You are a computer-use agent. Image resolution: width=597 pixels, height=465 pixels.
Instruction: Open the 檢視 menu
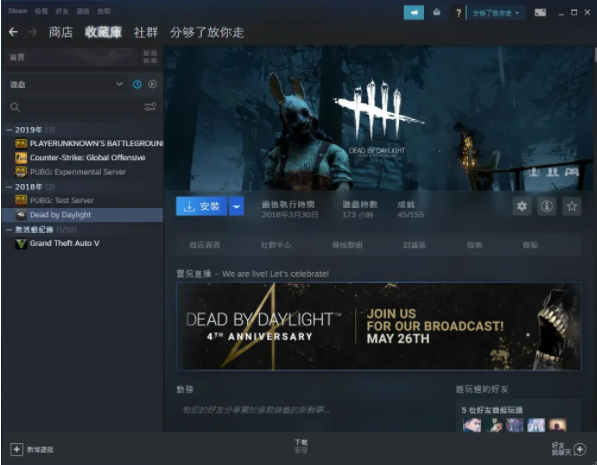click(x=41, y=11)
